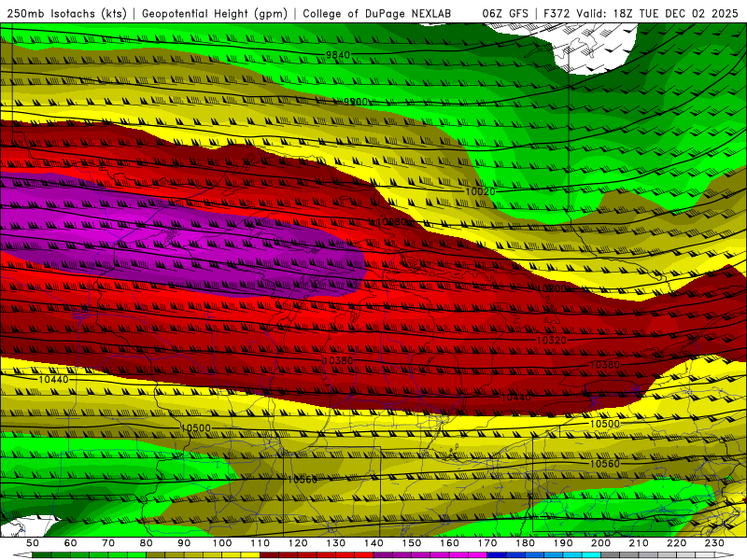Click the '250mb Isotachs (kts)' title text

coord(66,14)
